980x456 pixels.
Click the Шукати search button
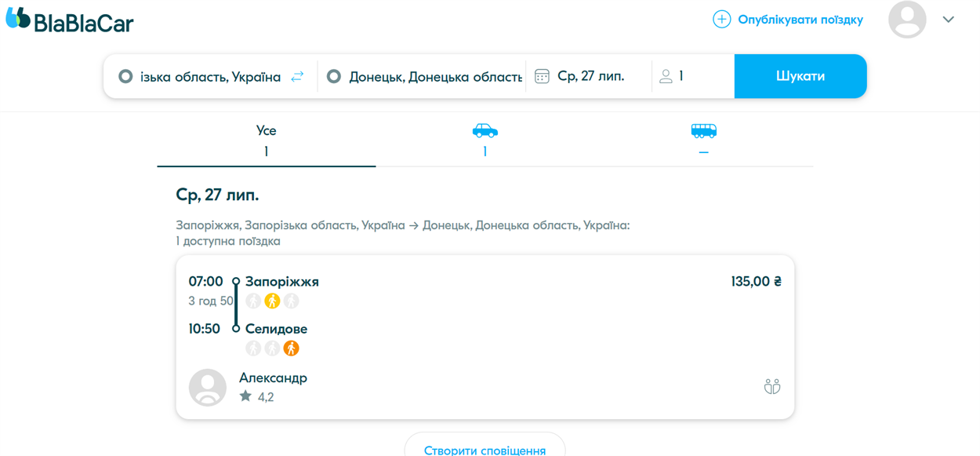[800, 76]
